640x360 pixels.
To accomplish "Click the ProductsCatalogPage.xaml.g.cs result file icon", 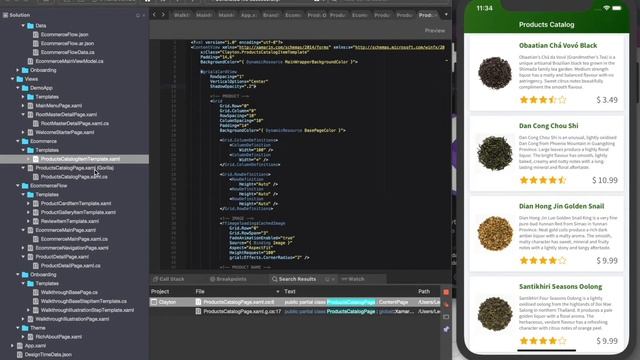I will tap(198, 311).
